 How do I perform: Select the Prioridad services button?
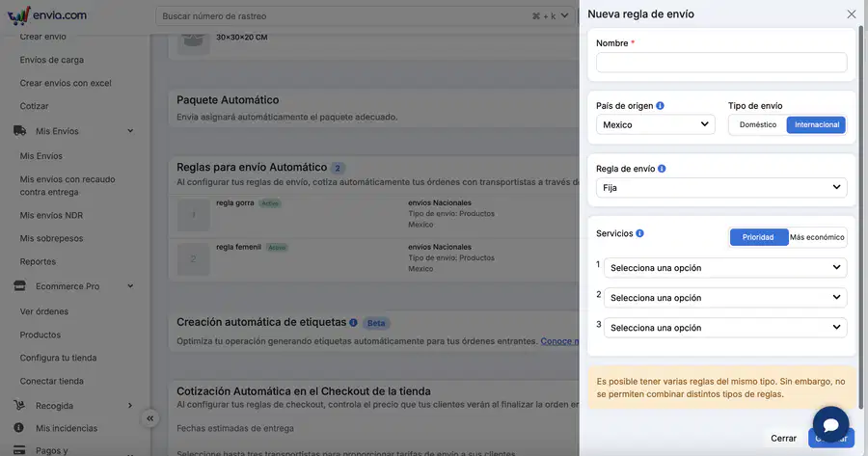coord(758,237)
